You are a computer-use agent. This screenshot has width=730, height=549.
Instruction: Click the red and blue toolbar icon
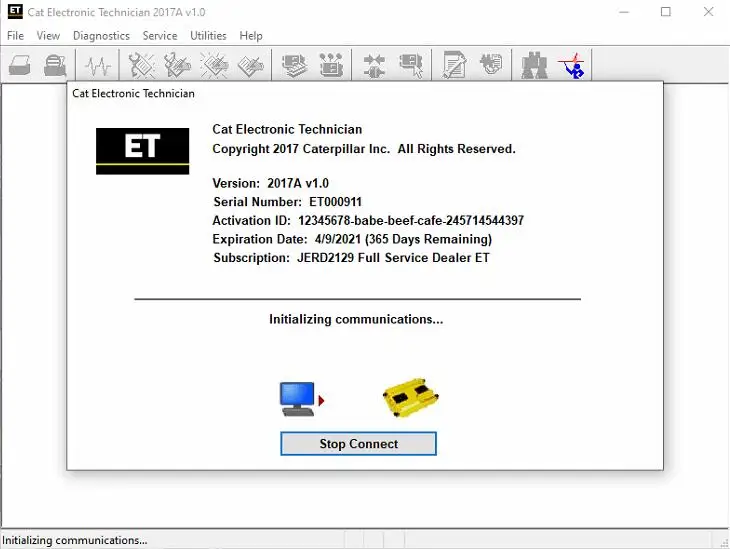(x=571, y=66)
